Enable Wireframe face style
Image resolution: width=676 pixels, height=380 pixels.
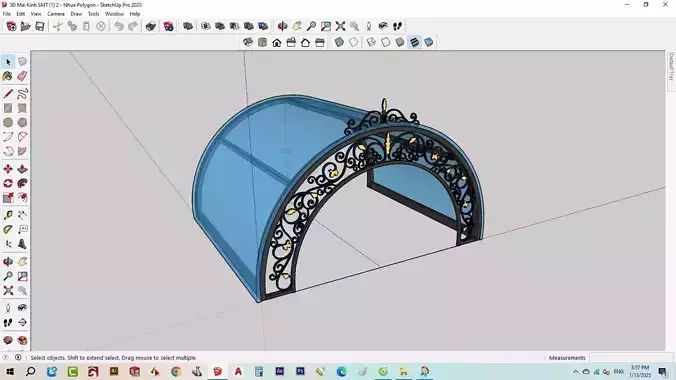371,42
